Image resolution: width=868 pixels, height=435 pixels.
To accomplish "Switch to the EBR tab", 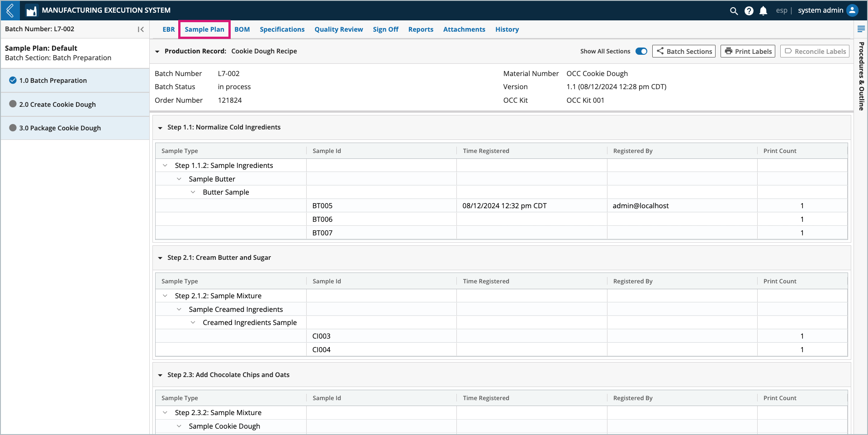I will click(169, 29).
